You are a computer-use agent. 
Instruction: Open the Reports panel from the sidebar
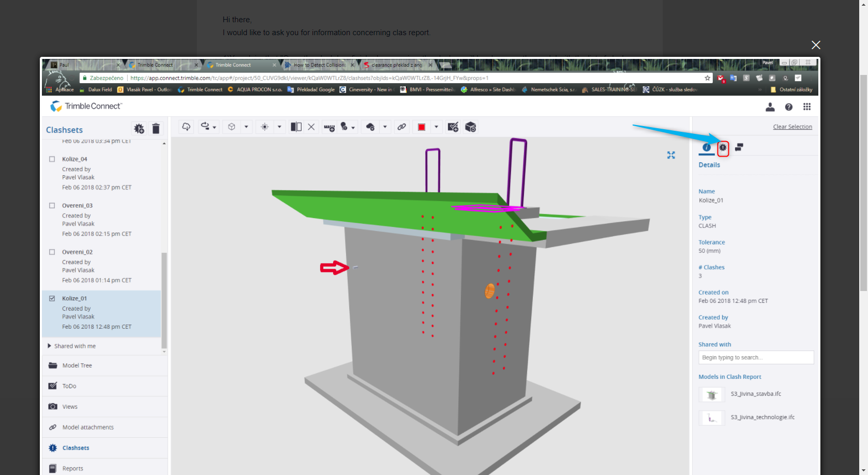72,468
